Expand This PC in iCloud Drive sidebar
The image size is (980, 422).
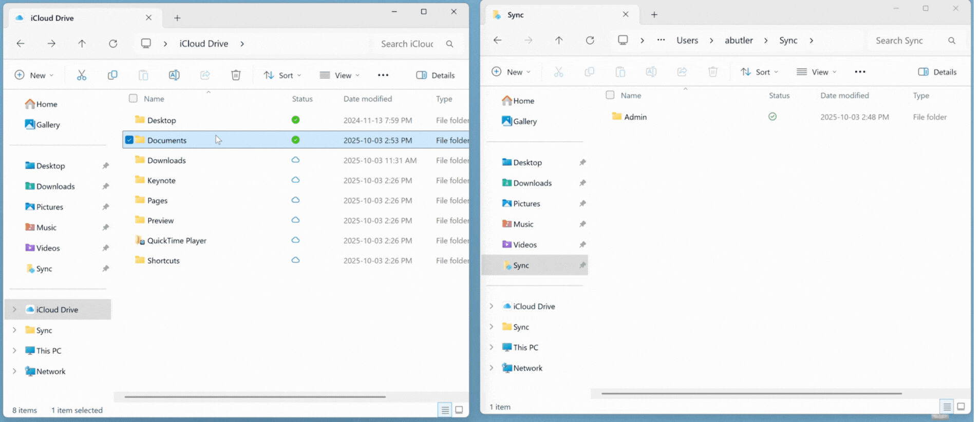tap(14, 351)
